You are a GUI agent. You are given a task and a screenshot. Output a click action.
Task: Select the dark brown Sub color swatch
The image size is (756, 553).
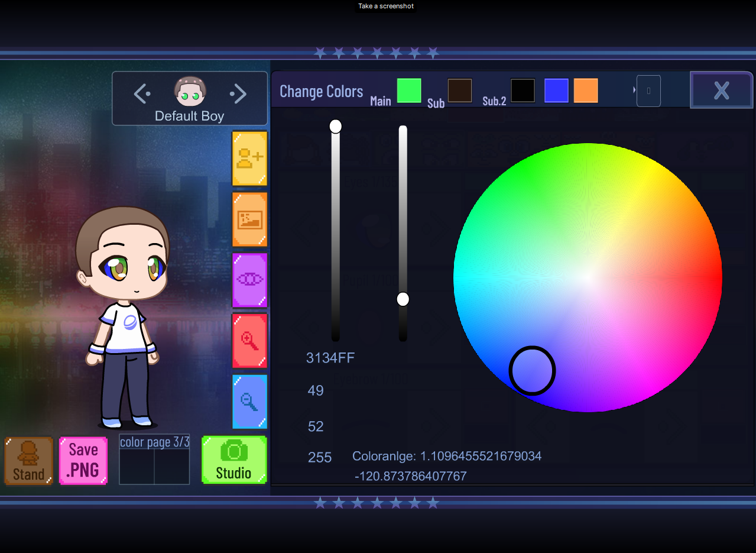460,90
